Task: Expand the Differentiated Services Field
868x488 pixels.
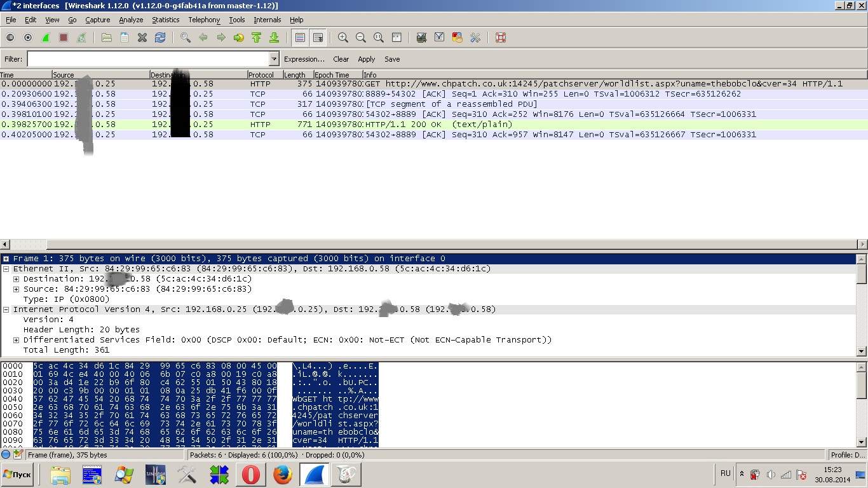Action: [16, 340]
